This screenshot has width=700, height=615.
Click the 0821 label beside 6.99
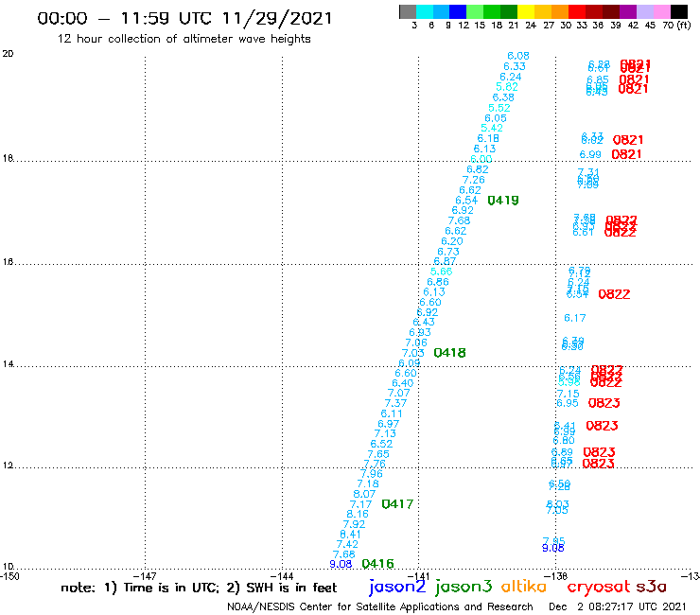click(626, 154)
